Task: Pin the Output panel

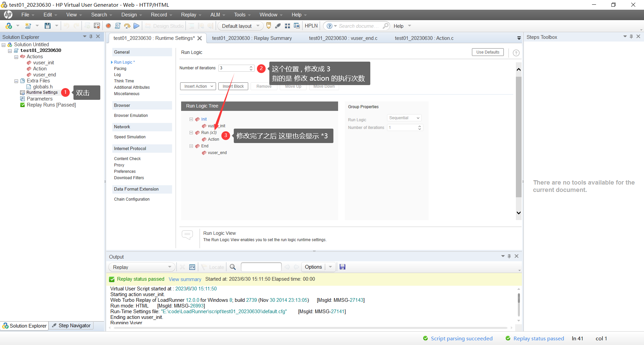Action: click(x=509, y=256)
